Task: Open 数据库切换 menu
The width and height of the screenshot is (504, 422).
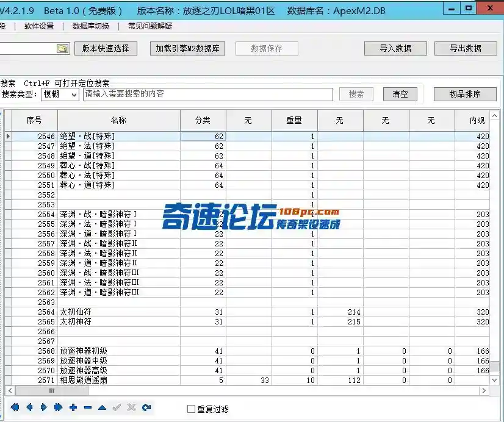Action: 91,26
